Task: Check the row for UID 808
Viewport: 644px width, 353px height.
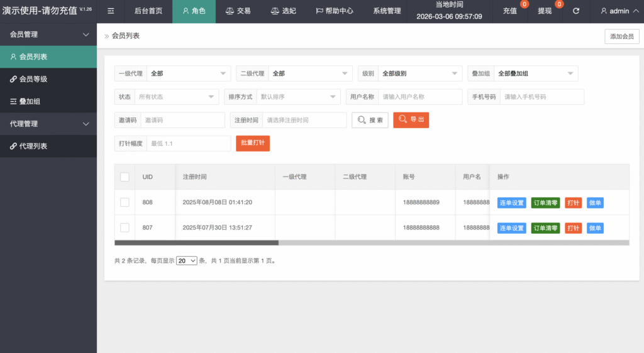Action: (125, 202)
